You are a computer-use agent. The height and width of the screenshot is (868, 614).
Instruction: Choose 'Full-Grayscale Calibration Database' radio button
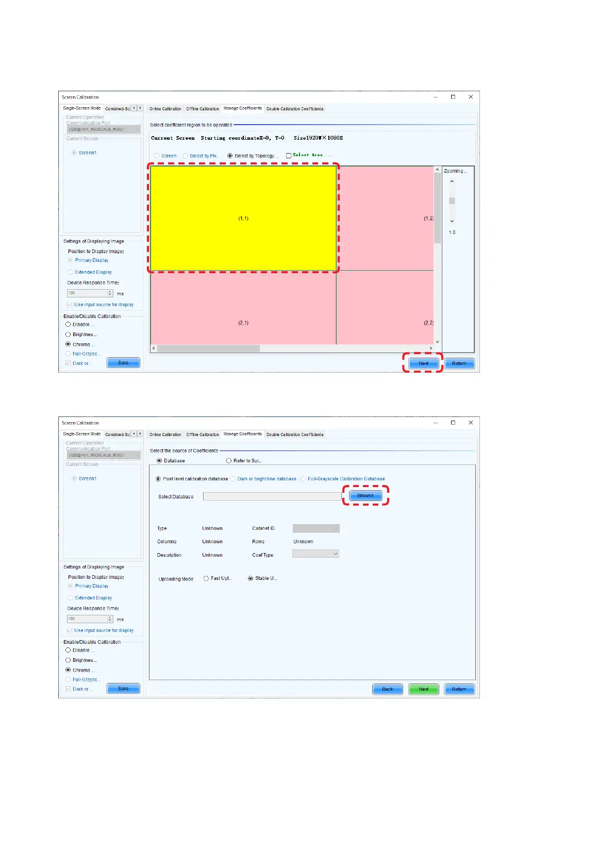tap(303, 479)
